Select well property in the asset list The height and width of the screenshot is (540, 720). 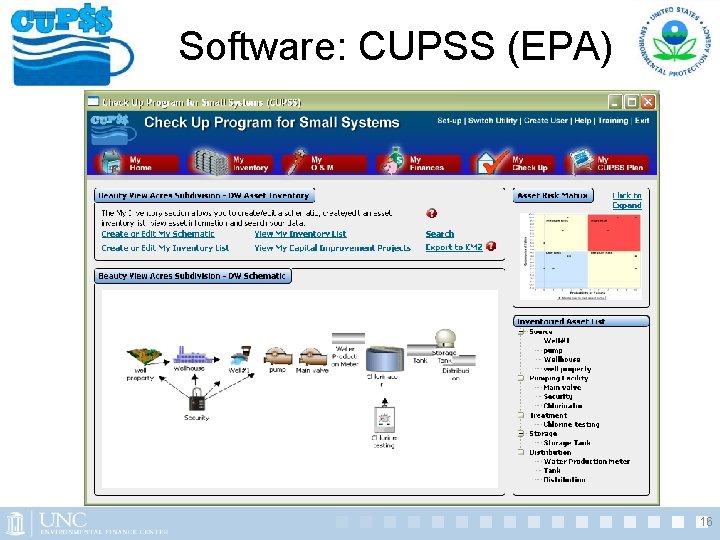(x=568, y=369)
